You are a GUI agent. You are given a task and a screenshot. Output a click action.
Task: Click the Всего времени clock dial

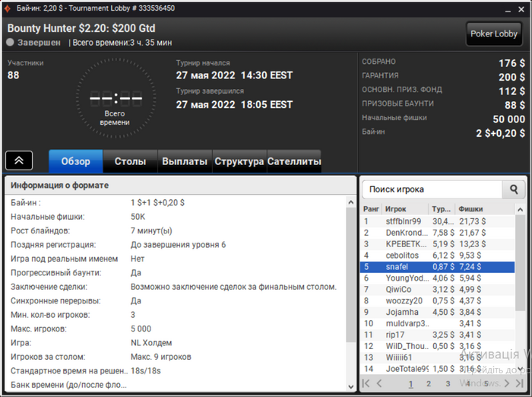[x=116, y=98]
